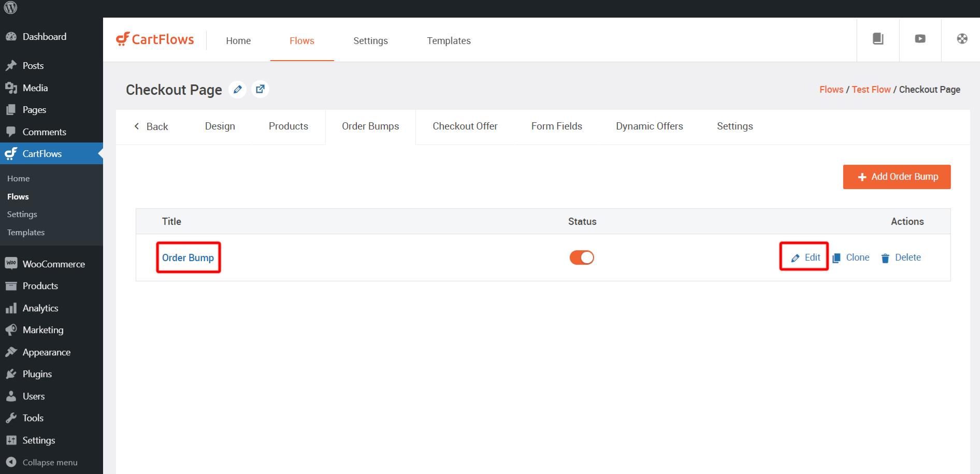Open the Dynamic Offers tab

[x=649, y=126]
